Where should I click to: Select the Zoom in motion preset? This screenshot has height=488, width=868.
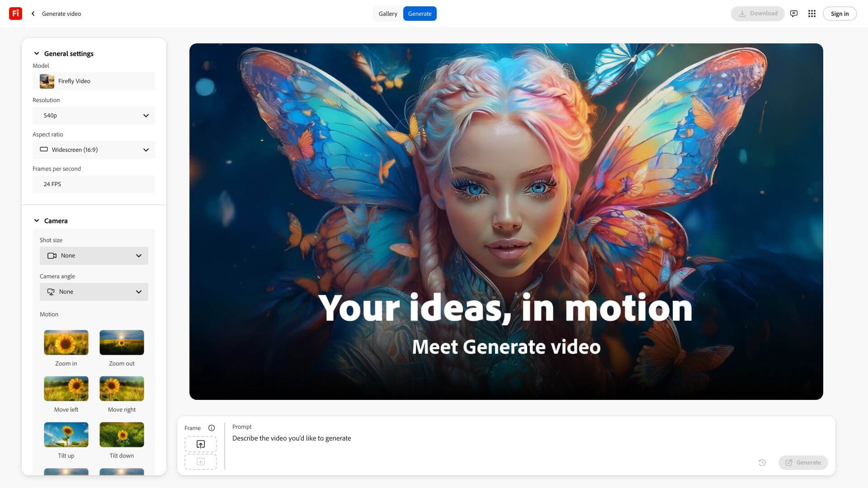66,343
